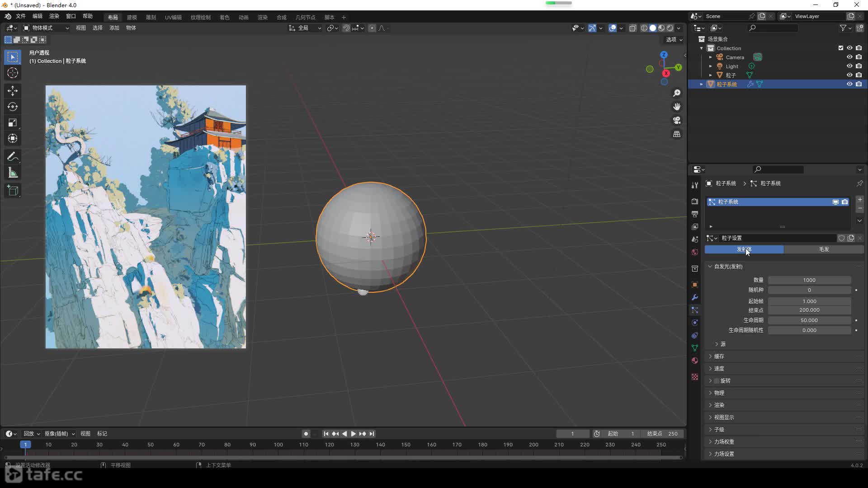Select the Scale tool
868x488 pixels.
point(13,122)
